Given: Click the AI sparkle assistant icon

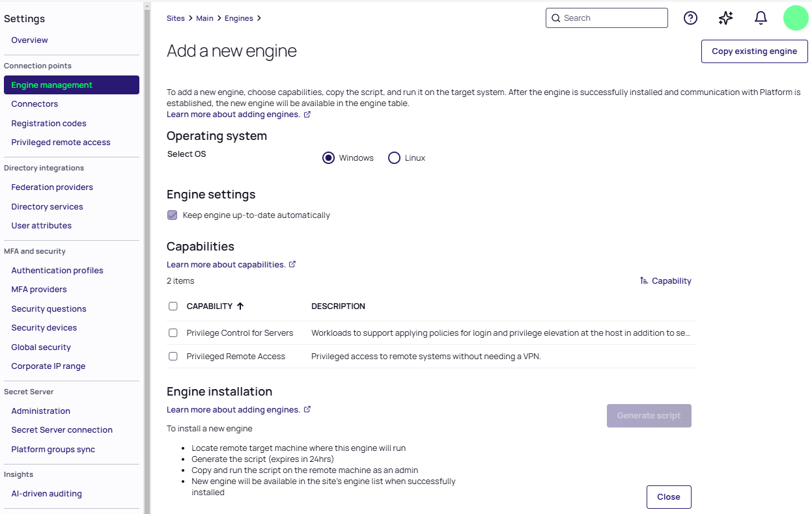Looking at the screenshot, I should pyautogui.click(x=725, y=18).
